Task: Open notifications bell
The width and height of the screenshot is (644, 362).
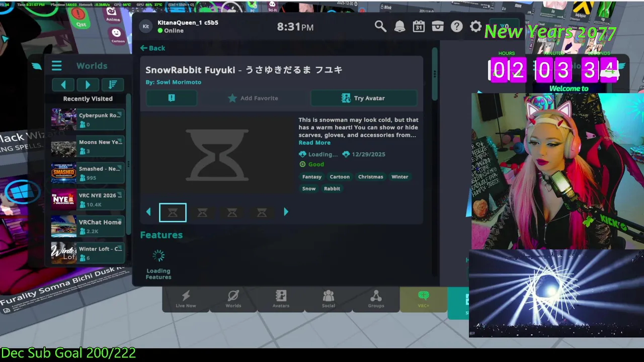Action: click(399, 27)
